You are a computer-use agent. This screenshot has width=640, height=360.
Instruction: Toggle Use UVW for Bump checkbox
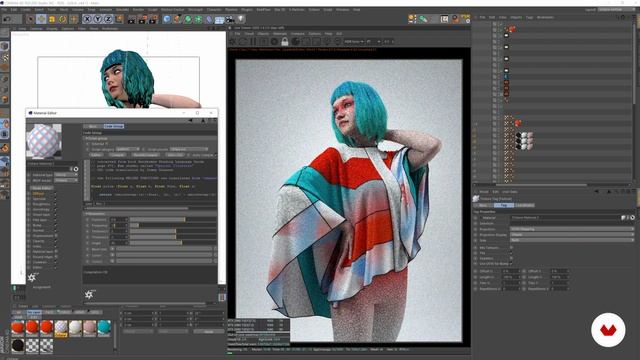pos(511,264)
